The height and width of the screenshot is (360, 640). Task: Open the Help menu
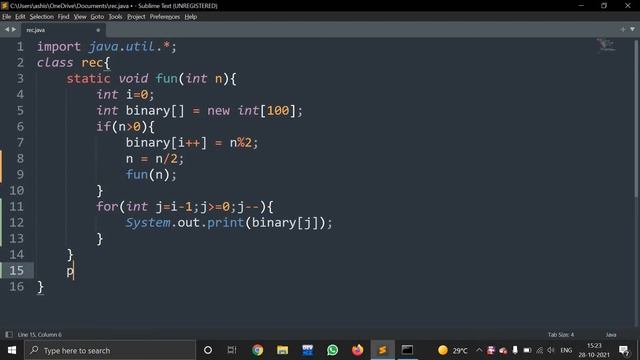[x=191, y=17]
